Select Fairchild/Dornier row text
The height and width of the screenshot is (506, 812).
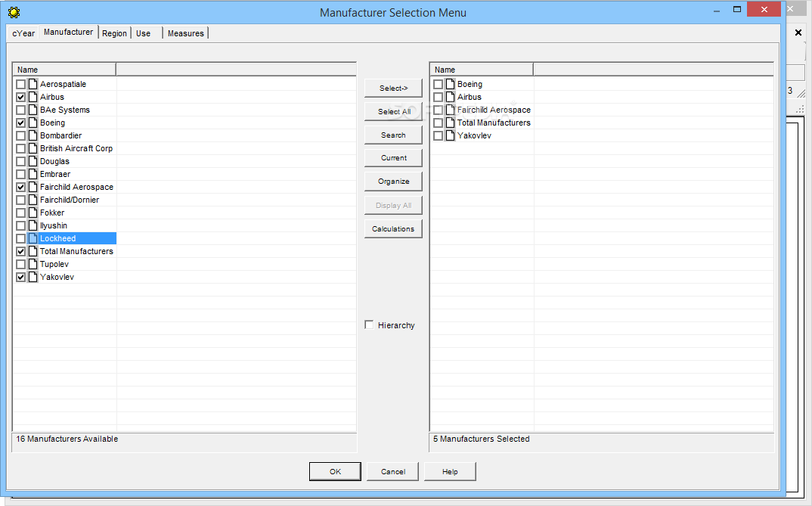[x=70, y=200]
